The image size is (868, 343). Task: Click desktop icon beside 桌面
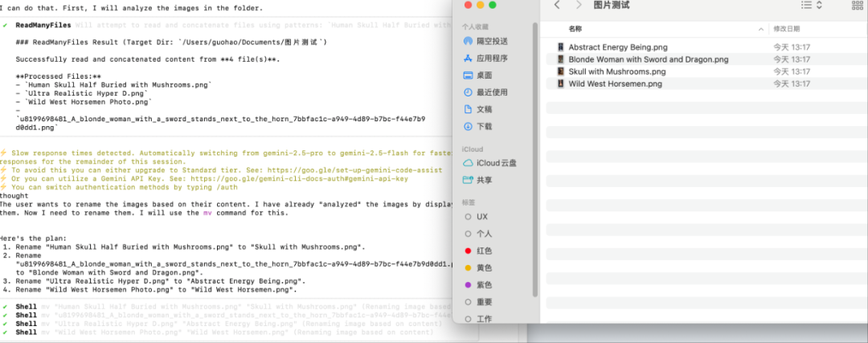coord(468,76)
